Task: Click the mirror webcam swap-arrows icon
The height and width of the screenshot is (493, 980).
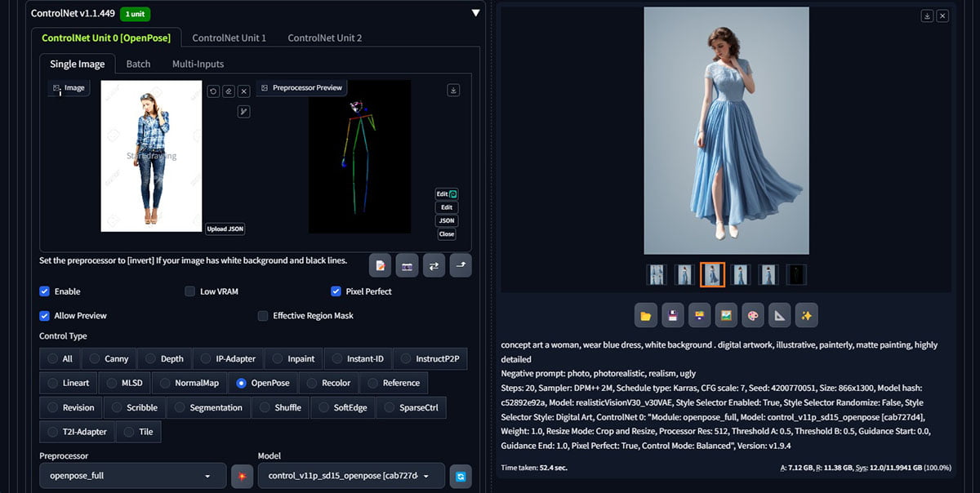Action: coord(434,265)
